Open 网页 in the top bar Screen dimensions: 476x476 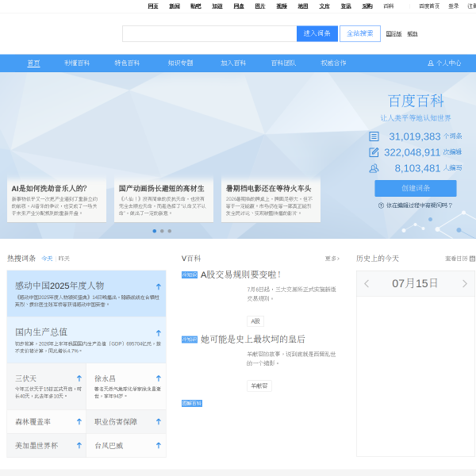pos(153,6)
